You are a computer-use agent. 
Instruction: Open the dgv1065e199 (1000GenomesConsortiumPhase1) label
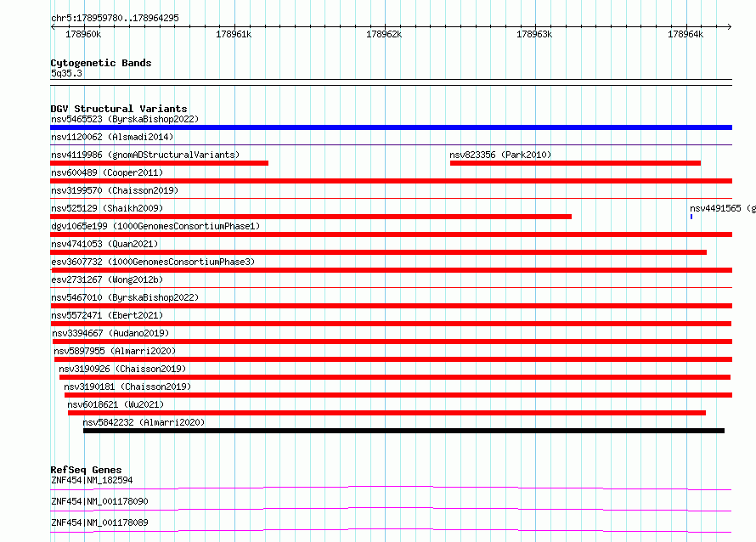(155, 226)
